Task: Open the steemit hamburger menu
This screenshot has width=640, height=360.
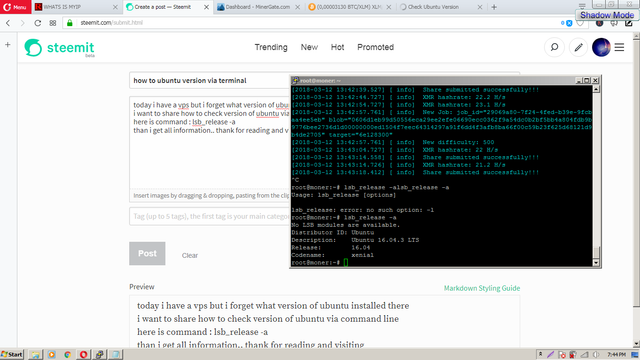Action: pyautogui.click(x=619, y=47)
